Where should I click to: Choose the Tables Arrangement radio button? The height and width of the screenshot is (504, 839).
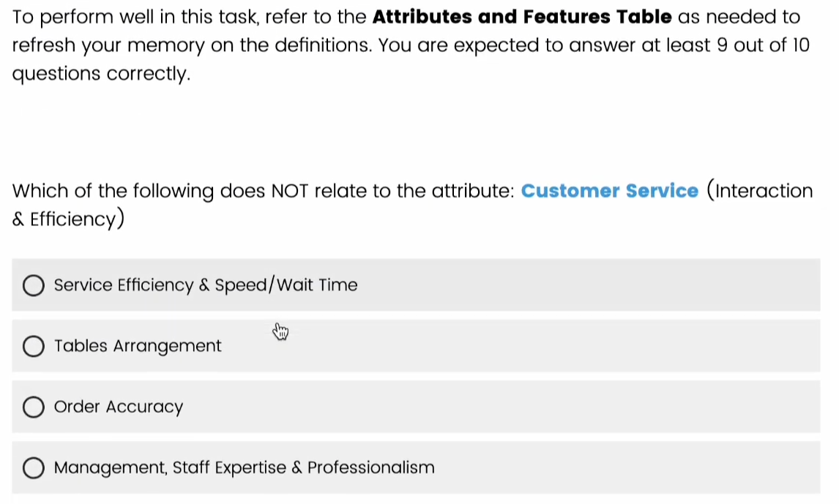pyautogui.click(x=33, y=346)
